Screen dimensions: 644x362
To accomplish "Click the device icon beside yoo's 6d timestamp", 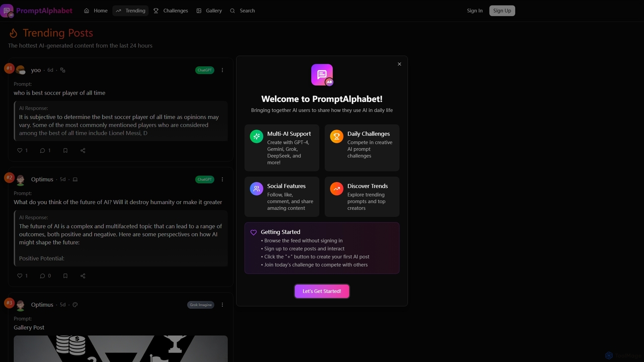I will point(63,70).
